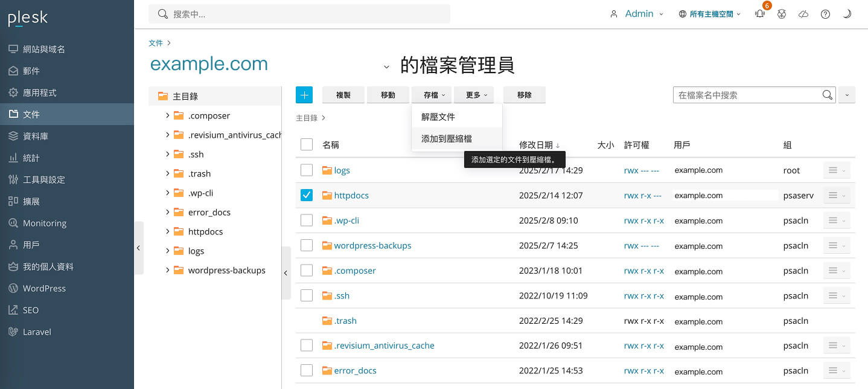Viewport: 868px width, 389px height.
Task: Open the row actions menu for logs
Action: [x=836, y=170]
